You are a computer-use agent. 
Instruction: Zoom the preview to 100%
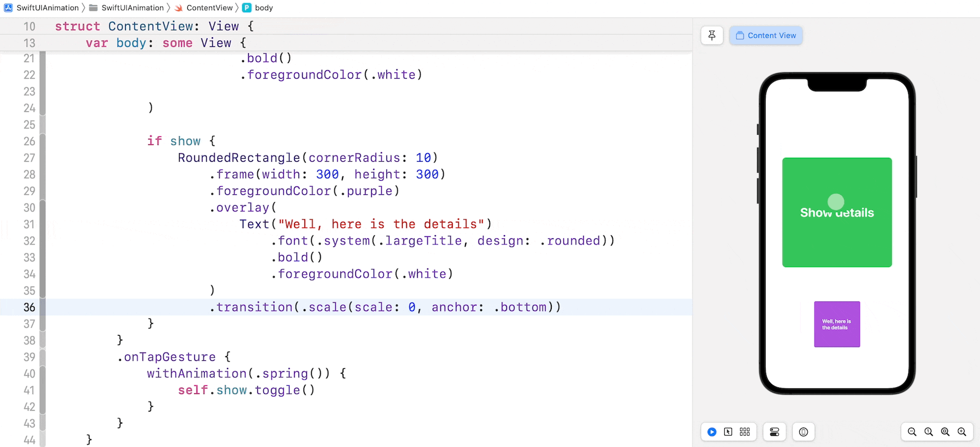(x=928, y=432)
